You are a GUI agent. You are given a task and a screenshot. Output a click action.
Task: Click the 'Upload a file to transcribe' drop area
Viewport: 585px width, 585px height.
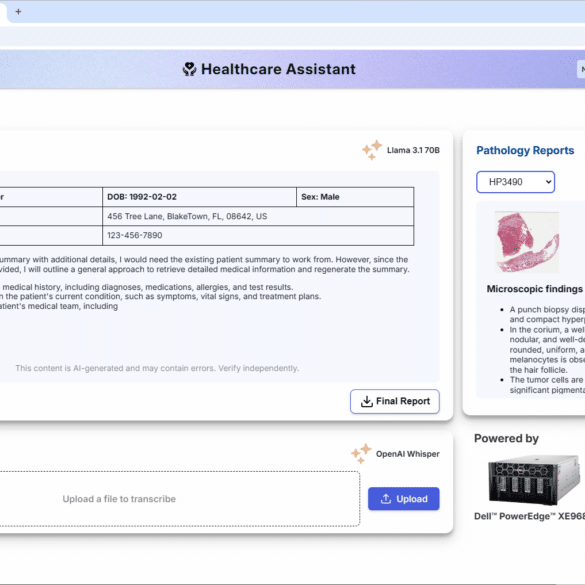178,499
